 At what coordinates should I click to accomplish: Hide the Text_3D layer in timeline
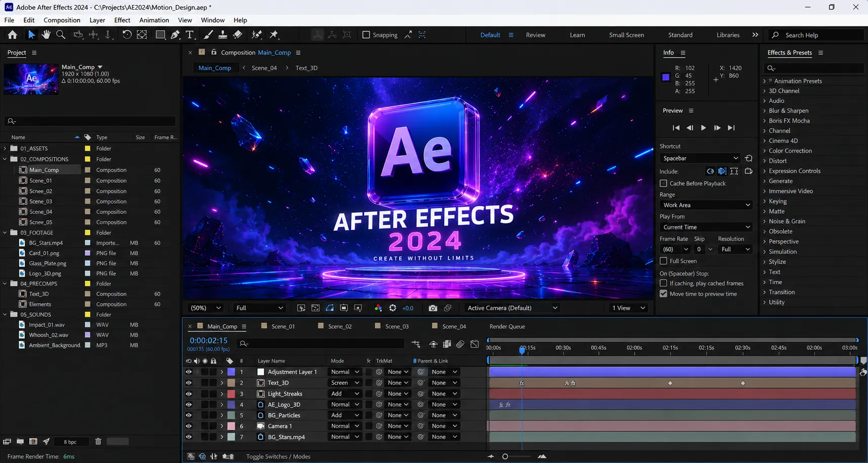pyautogui.click(x=189, y=383)
